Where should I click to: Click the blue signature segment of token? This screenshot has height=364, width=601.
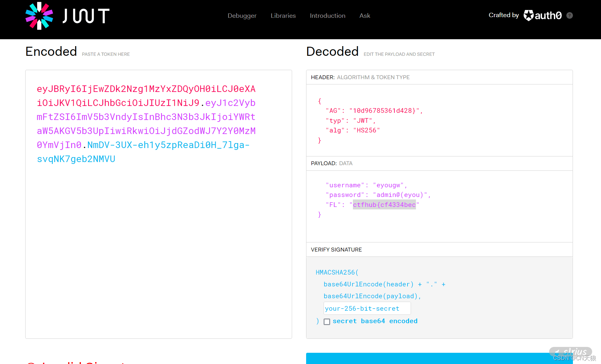click(169, 145)
